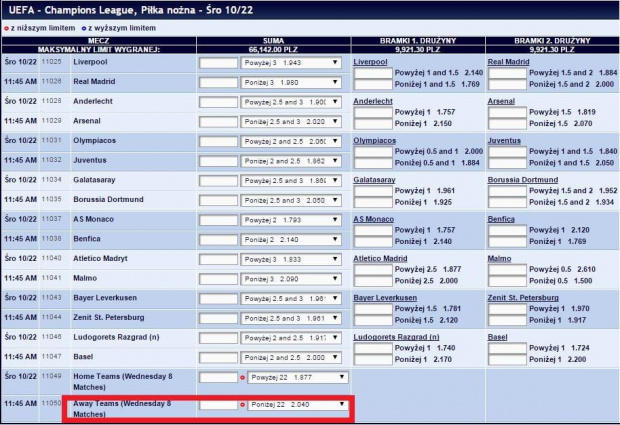Viewport: 620px width, 425px height.
Task: Follow the Anderlecht team goals link
Action: click(x=373, y=101)
